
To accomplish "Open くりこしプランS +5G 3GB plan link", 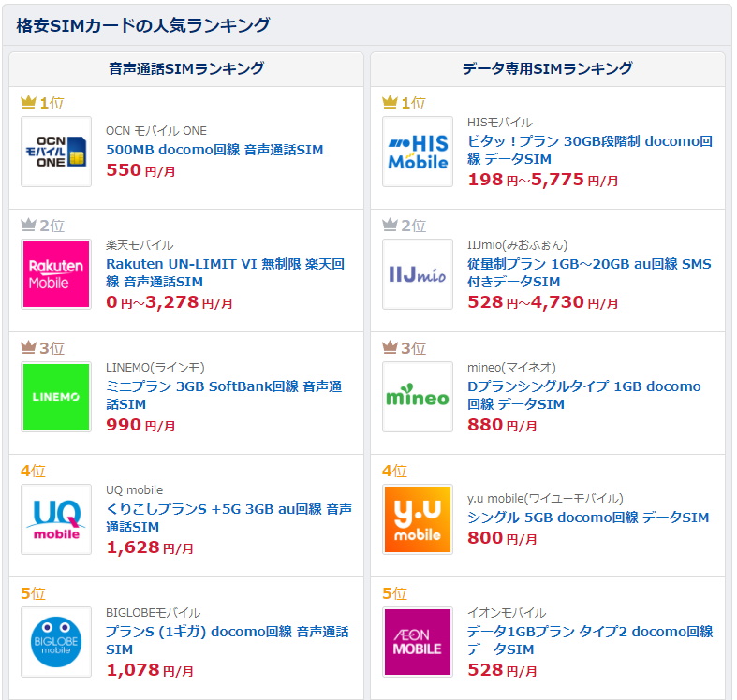I will coord(228,518).
